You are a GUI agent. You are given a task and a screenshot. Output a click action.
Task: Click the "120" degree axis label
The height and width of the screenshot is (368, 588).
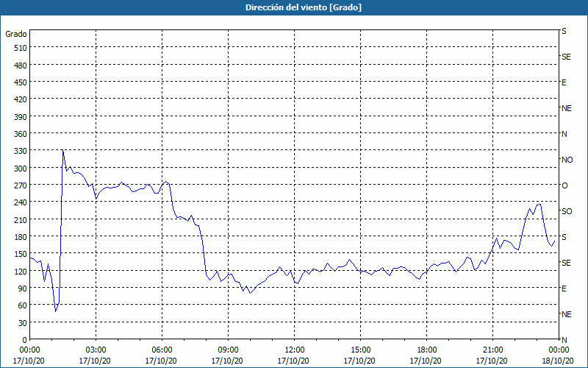click(21, 272)
